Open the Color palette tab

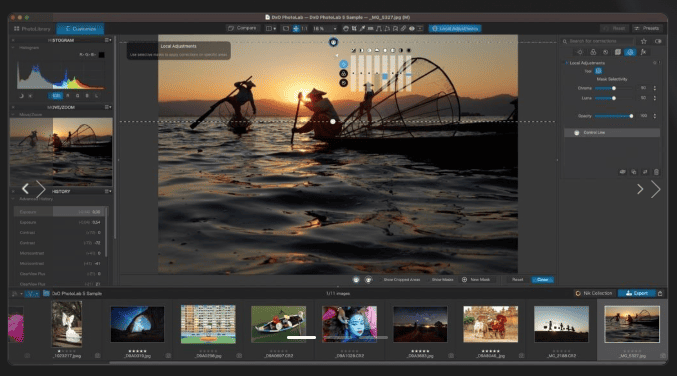tap(593, 52)
